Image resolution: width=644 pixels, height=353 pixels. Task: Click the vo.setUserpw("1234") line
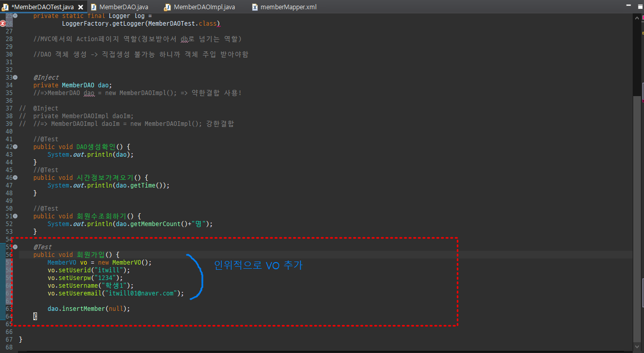click(85, 278)
